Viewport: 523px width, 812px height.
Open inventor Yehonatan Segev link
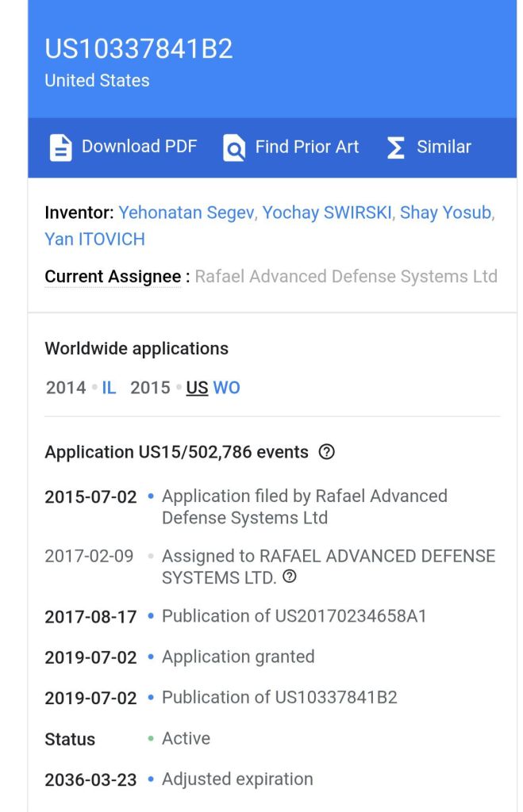click(187, 213)
